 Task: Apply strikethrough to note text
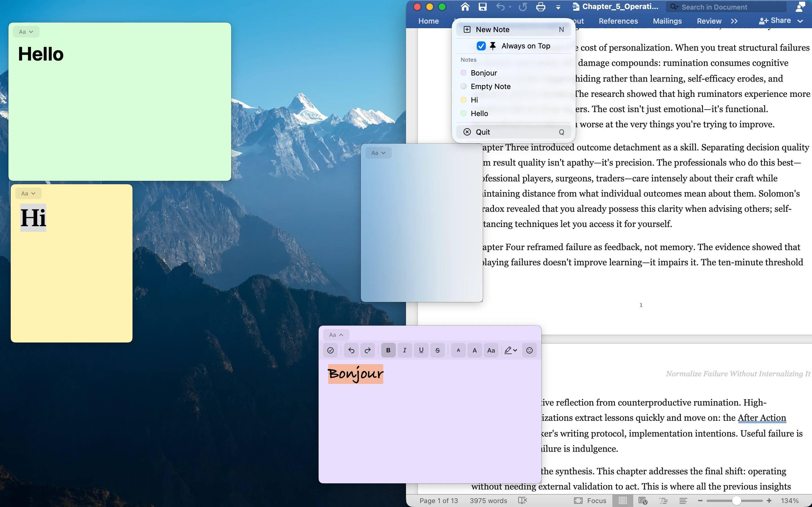click(x=437, y=350)
